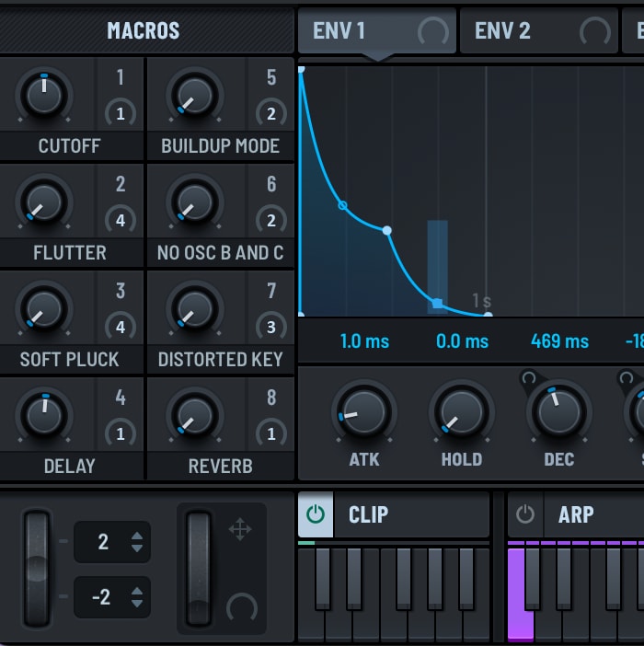This screenshot has height=646, width=644.
Task: Click the HOLD envelope knob
Action: [462, 412]
